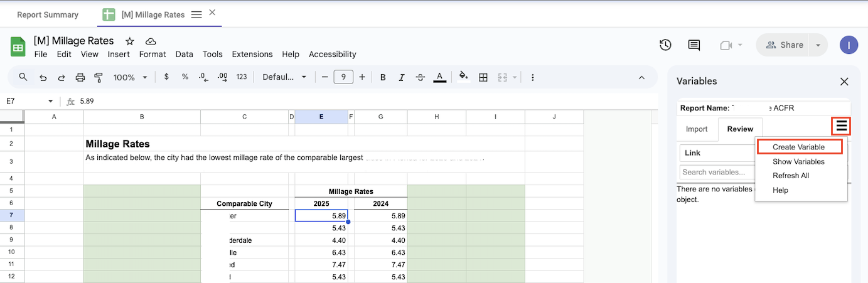
Task: Close the Variables side panel
Action: point(844,81)
